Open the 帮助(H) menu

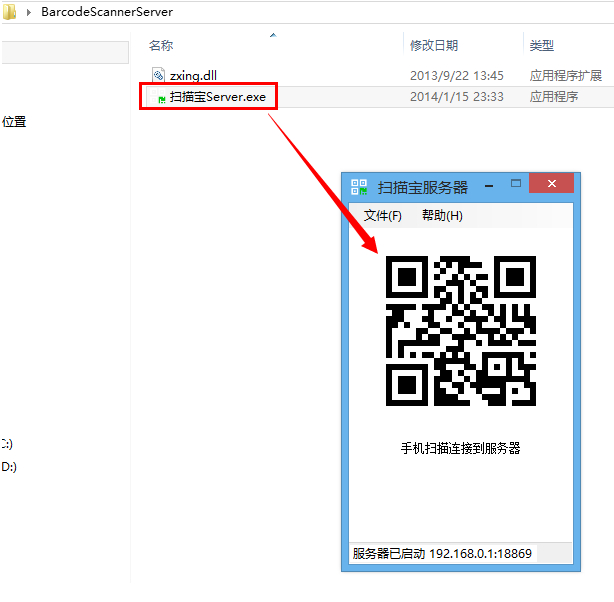coord(442,215)
